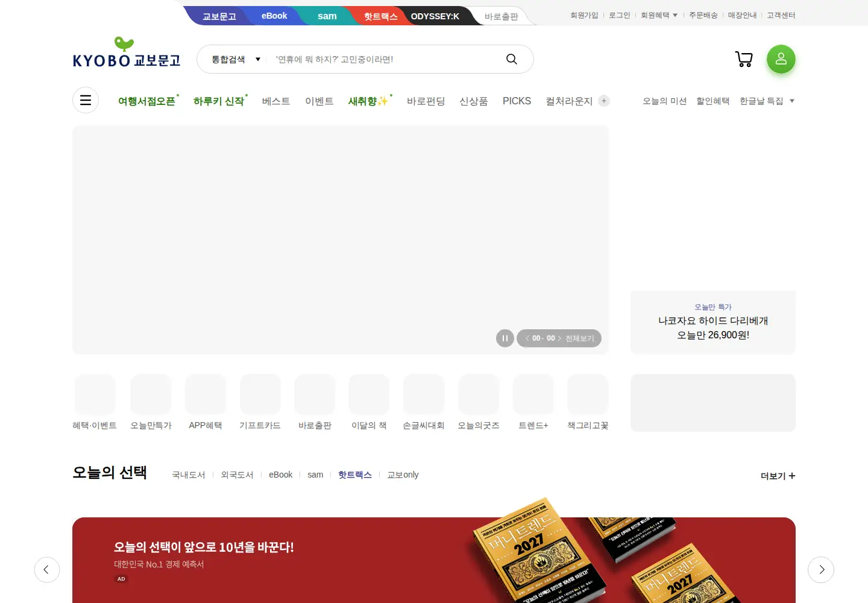Image resolution: width=868 pixels, height=603 pixels.
Task: Select eBook under 오늘의 선택
Action: [280, 475]
